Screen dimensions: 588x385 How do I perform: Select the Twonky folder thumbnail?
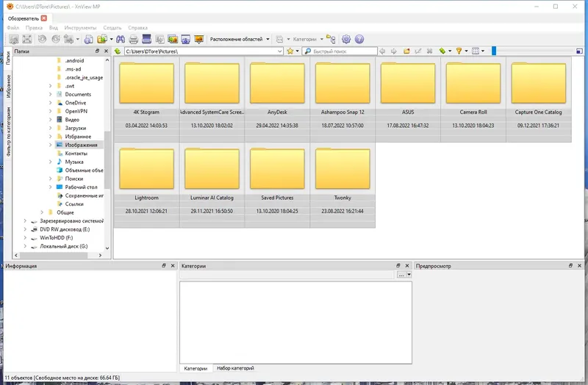tap(343, 185)
